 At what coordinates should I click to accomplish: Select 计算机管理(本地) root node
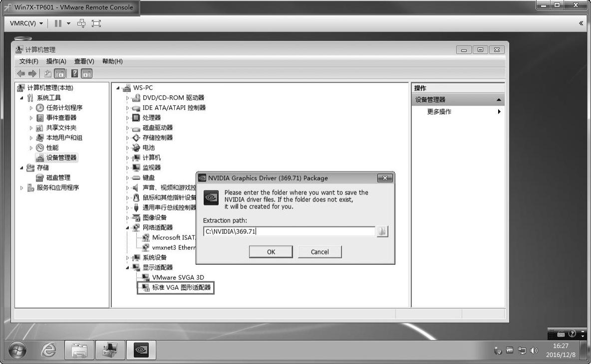pos(50,88)
